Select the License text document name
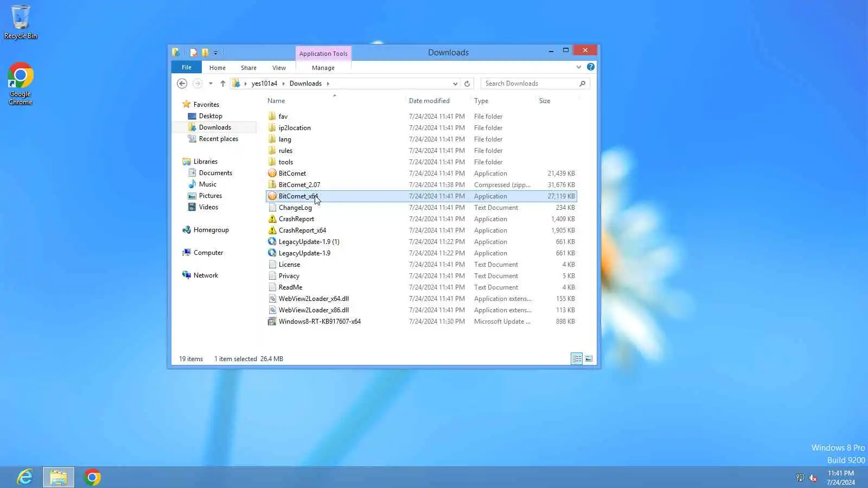 (289, 265)
